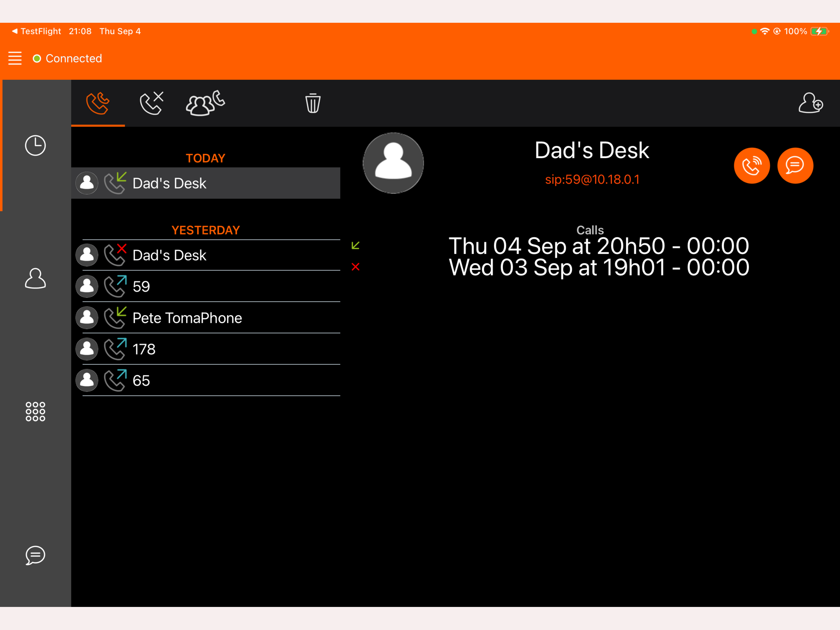
Task: Select outgoing call to 59
Action: pos(205,286)
